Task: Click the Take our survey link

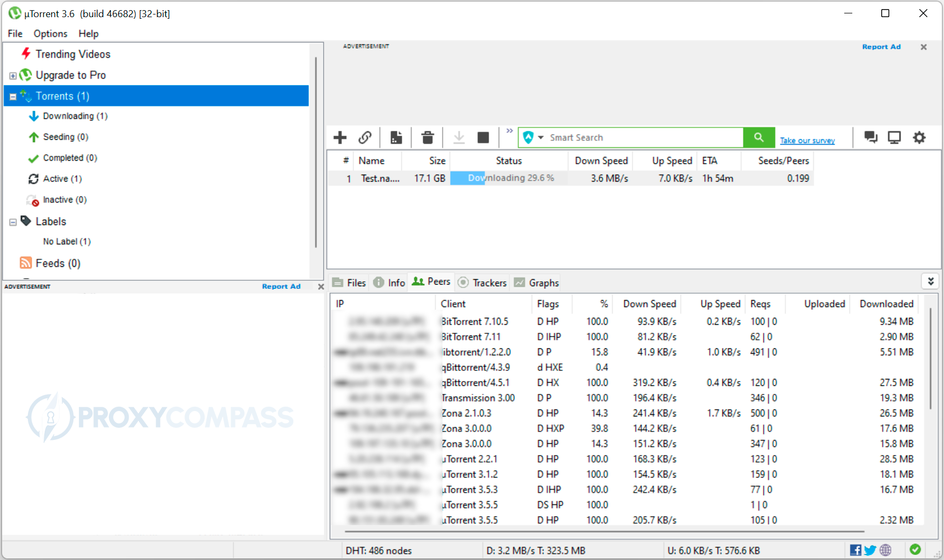Action: coord(807,140)
